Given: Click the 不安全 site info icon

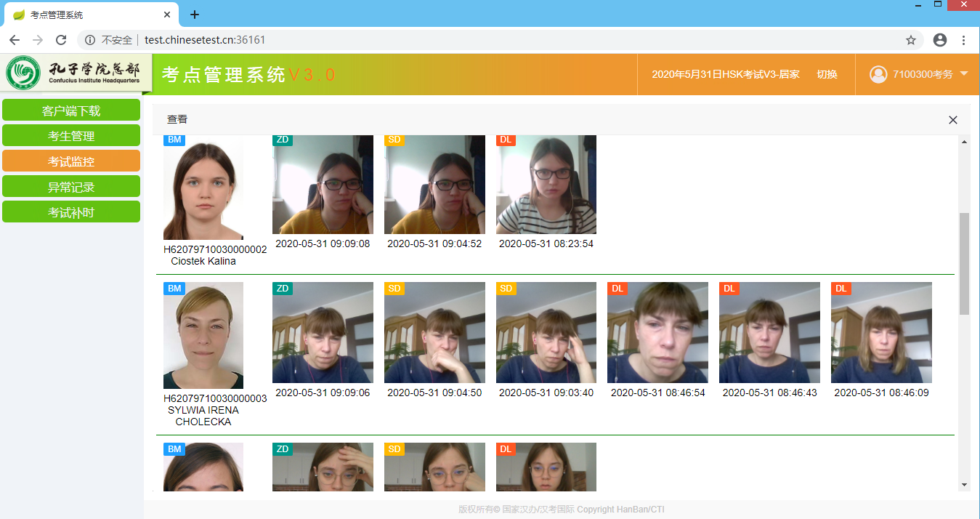Looking at the screenshot, I should click(90, 40).
